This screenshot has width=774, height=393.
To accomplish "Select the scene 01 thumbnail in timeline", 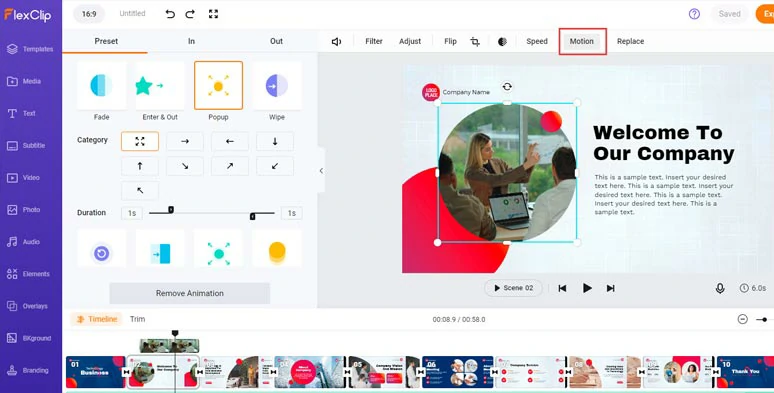I will tap(95, 372).
